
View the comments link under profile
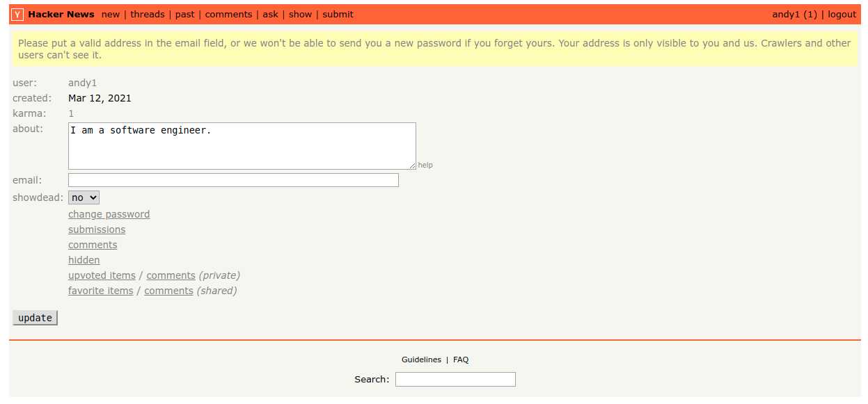click(93, 245)
